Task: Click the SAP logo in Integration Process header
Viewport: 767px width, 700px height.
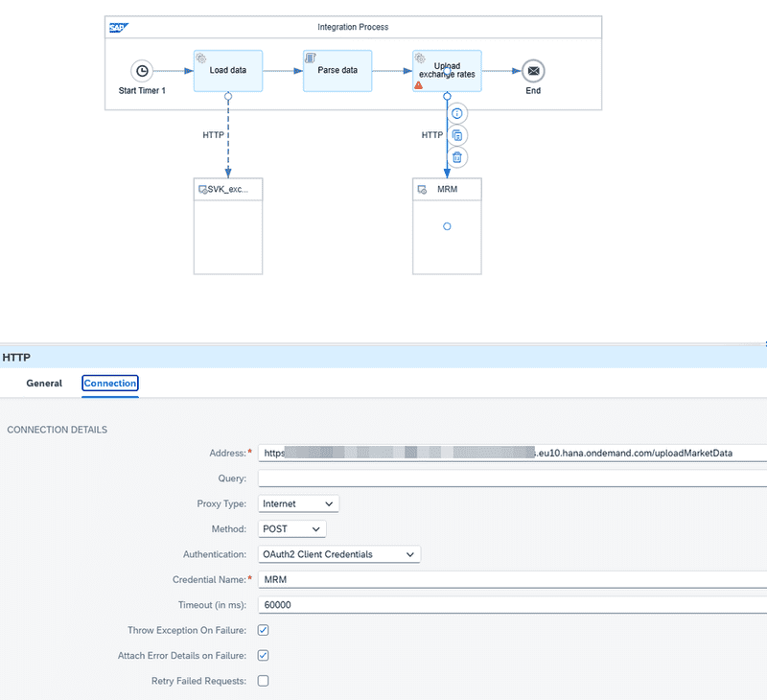Action: (x=118, y=28)
